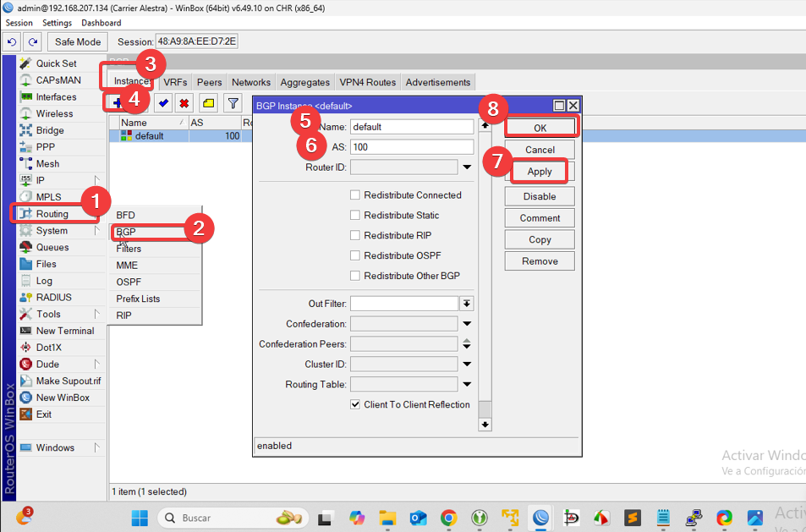Select BGP in the Routing submenu

tap(127, 231)
